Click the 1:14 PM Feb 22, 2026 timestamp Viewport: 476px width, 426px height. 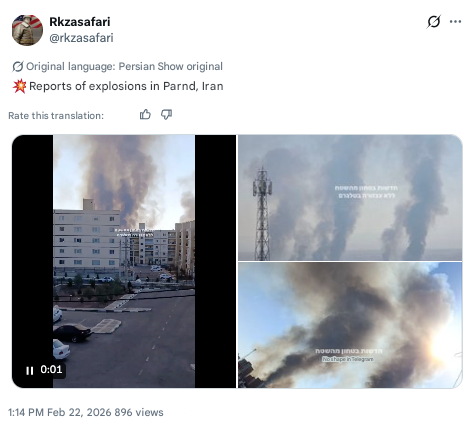coord(60,412)
